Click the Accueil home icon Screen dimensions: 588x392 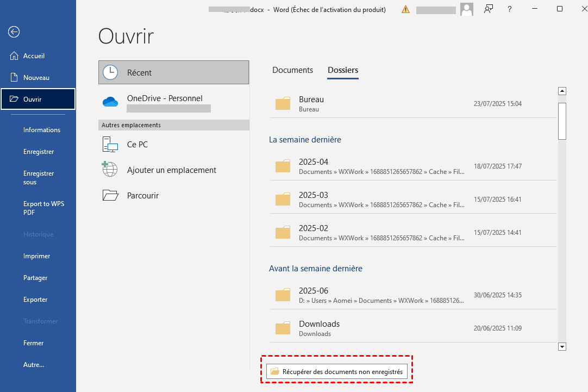click(14, 56)
